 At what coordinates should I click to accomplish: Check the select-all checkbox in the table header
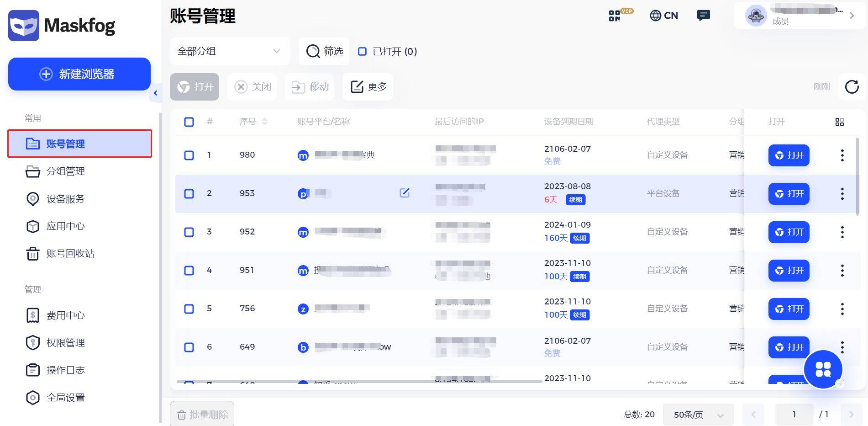[x=189, y=122]
